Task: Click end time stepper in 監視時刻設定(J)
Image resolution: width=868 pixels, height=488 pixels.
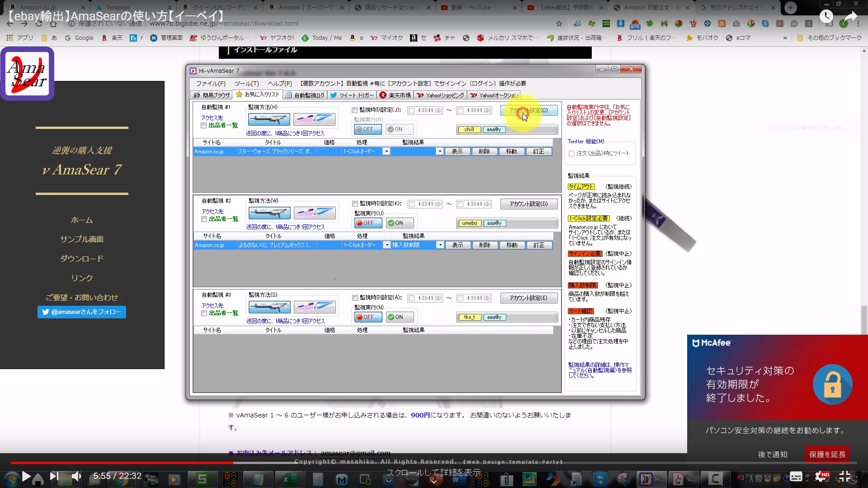Action: point(487,110)
